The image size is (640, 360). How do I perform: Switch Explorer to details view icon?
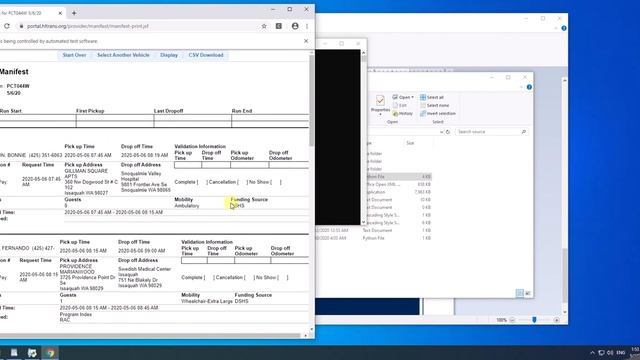pos(520,293)
